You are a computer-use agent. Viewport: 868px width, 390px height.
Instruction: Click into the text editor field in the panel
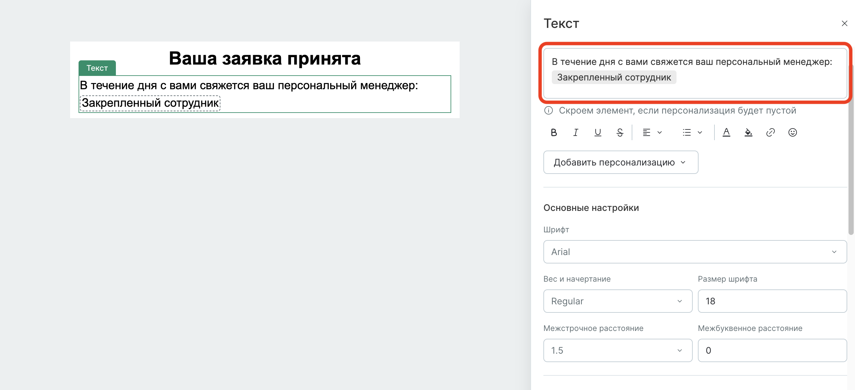[x=695, y=73]
